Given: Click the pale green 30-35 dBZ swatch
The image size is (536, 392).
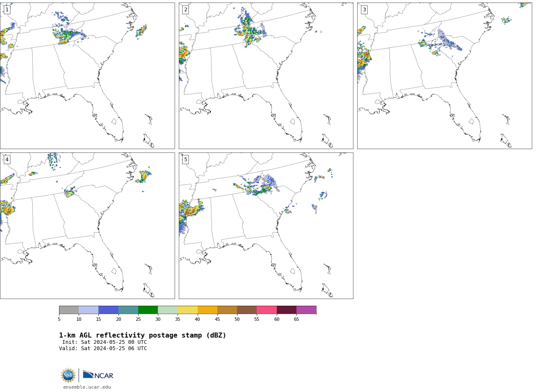Looking at the screenshot, I should pyautogui.click(x=167, y=310).
